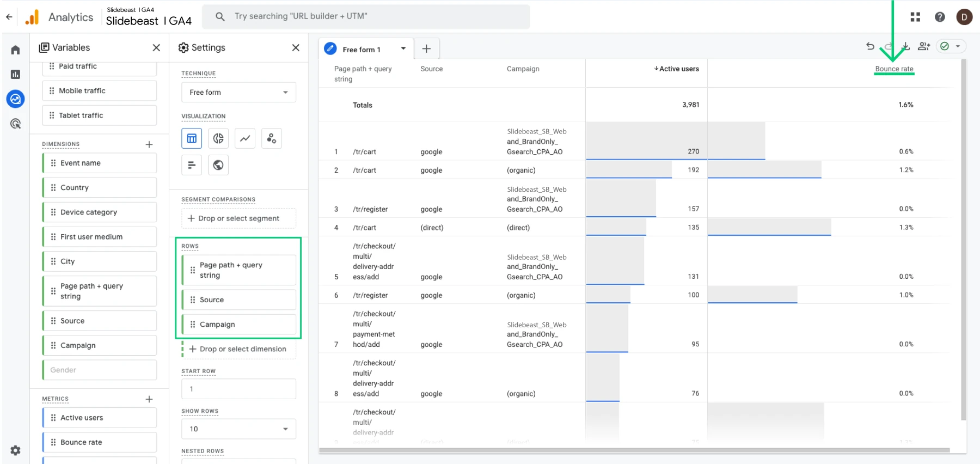Screen dimensions: 980x464
Task: Open the Google apps grid
Action: [915, 17]
